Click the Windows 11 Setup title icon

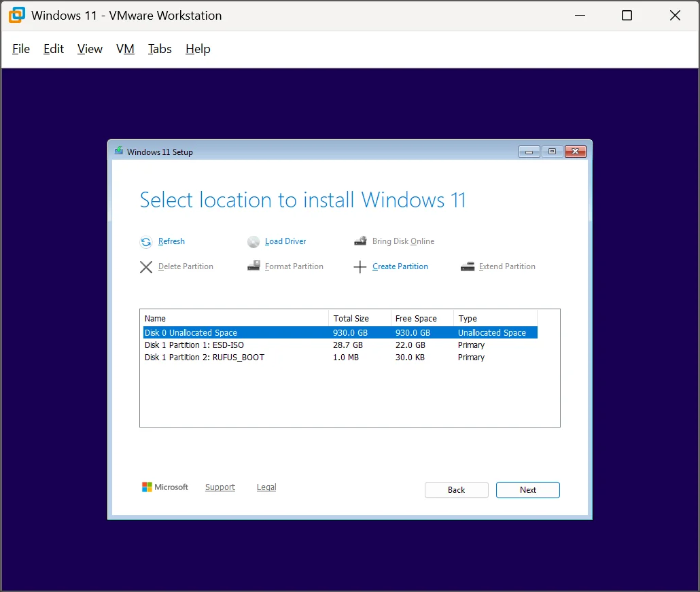pos(119,150)
